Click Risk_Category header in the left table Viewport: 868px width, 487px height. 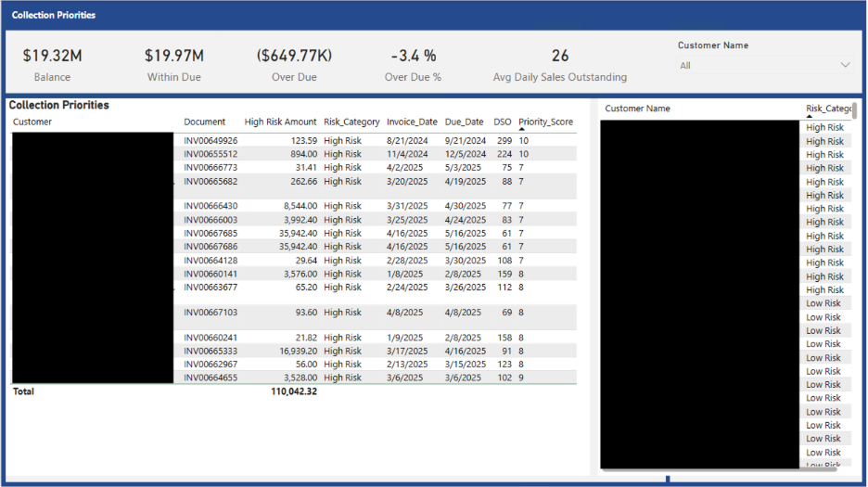(351, 122)
